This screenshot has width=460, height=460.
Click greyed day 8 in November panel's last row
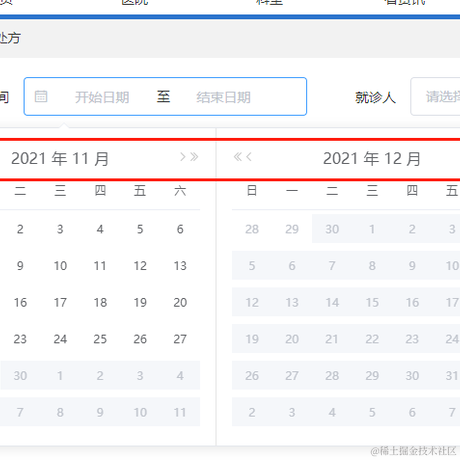[60, 413]
